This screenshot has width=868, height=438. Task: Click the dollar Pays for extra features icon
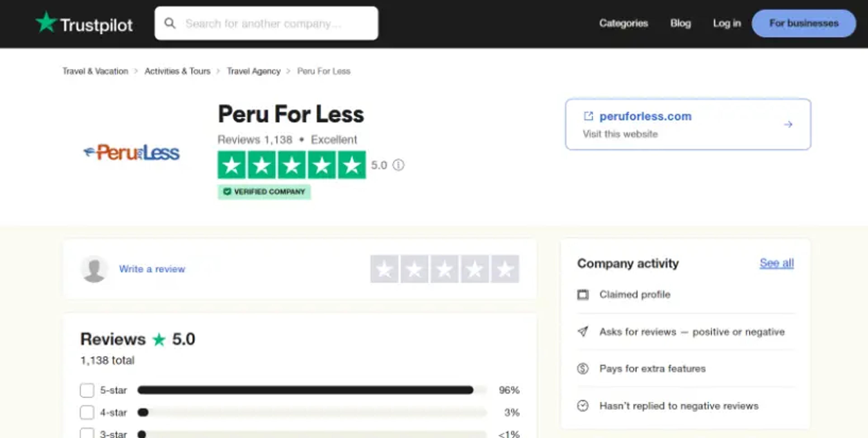583,369
